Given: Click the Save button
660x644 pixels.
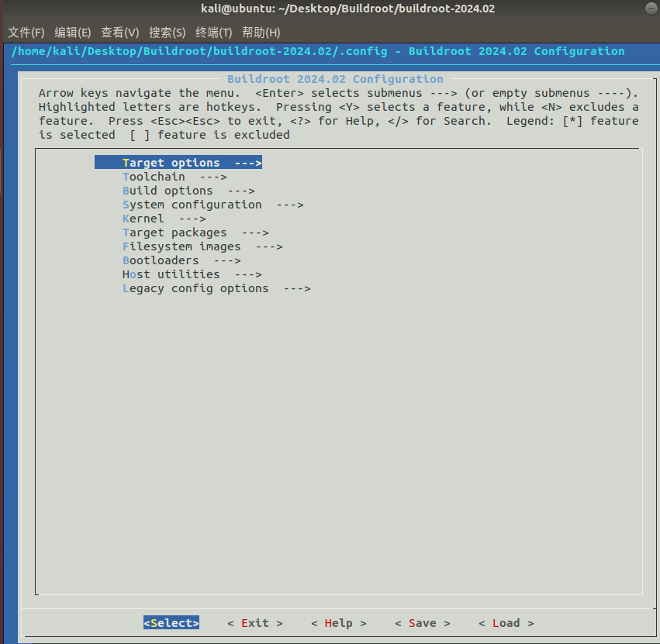Looking at the screenshot, I should (423, 623).
